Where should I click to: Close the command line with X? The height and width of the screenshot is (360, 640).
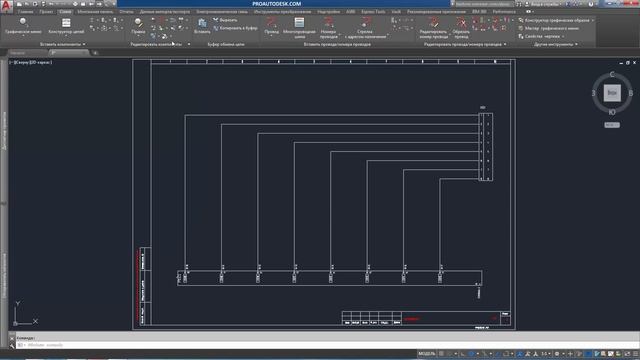point(11,338)
